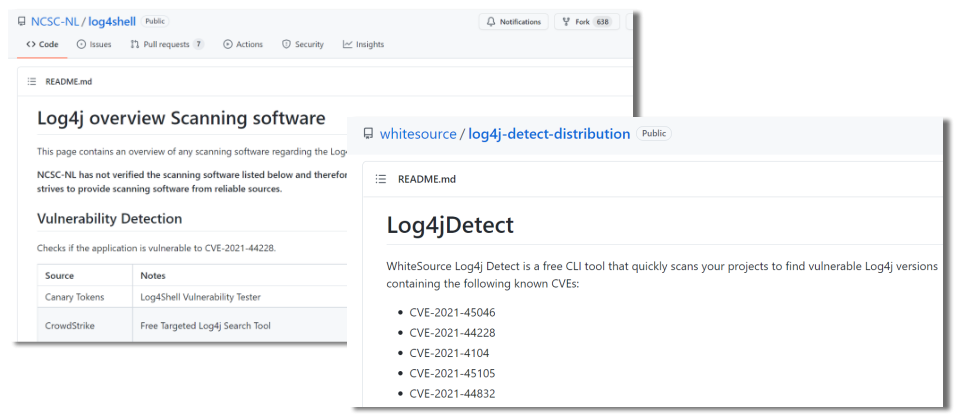
Task: Click the Source column header
Action: pos(59,276)
